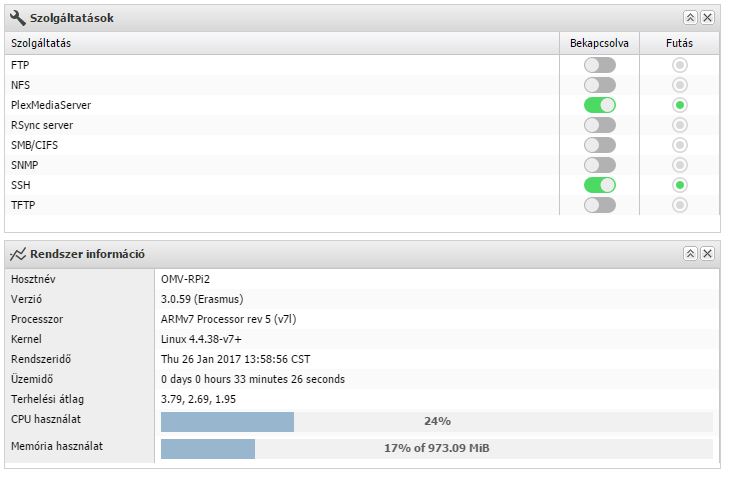Screen dimensions: 732x480
Task: Select the NFS row label
Action: (x=21, y=85)
